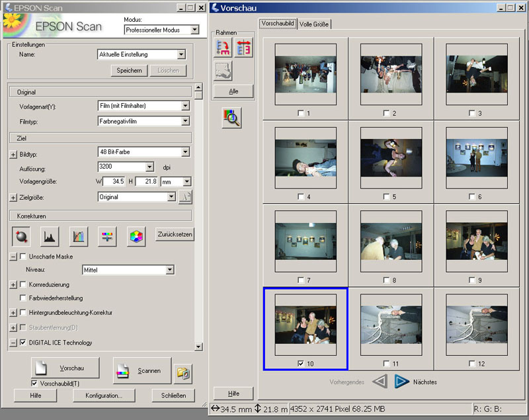Screen dimensions: 529x420
Task: Expand the Kornreduzierung options
Action: (x=13, y=284)
